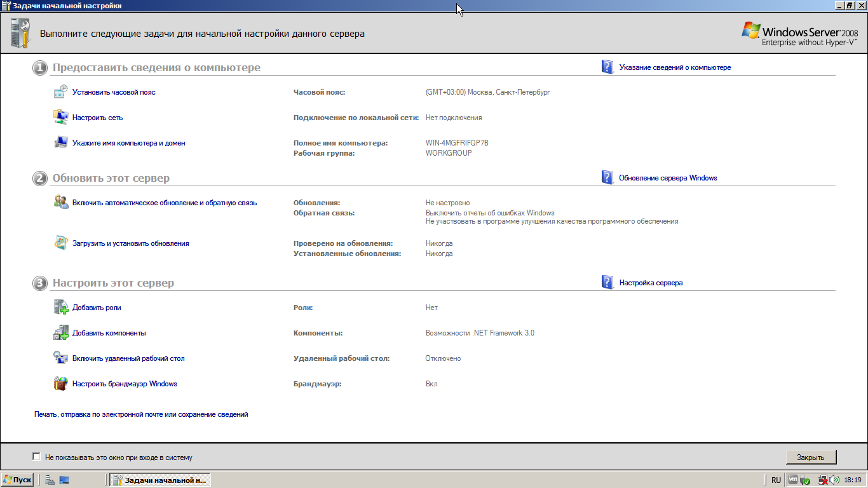Click the Нет value beside Роли

[431, 308]
